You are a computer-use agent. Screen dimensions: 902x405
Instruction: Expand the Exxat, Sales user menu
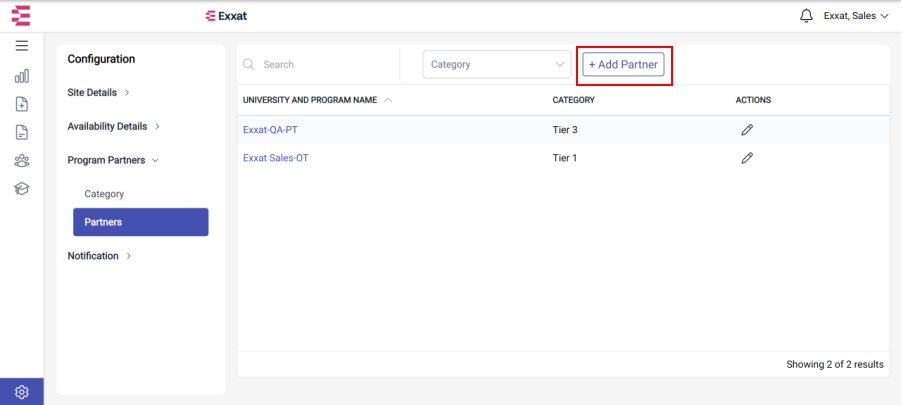[x=857, y=16]
